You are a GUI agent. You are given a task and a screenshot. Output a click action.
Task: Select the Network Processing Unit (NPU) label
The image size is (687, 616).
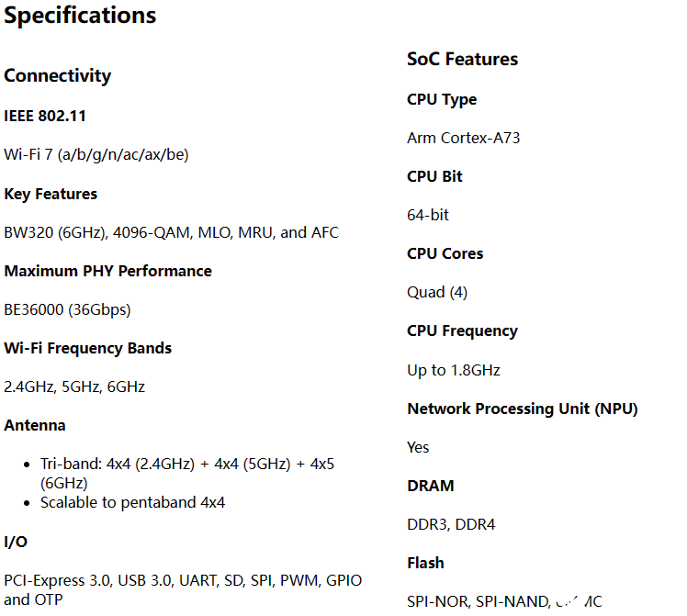pyautogui.click(x=522, y=409)
